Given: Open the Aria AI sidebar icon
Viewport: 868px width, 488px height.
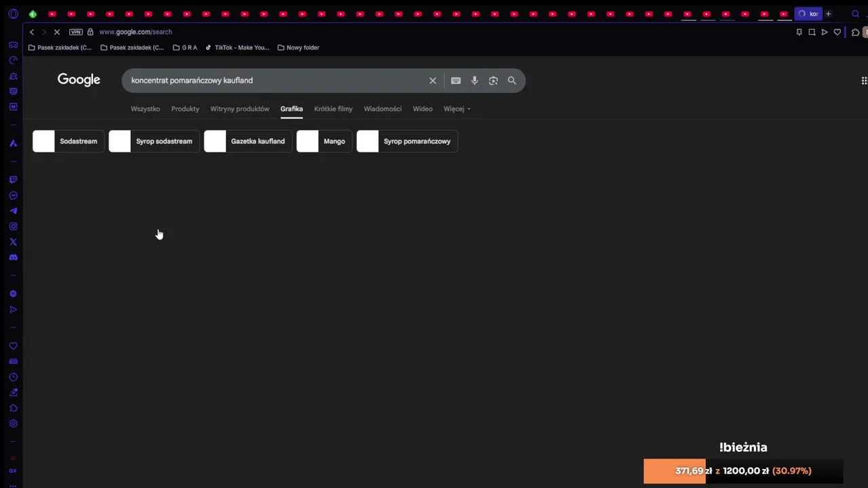Looking at the screenshot, I should [x=13, y=144].
